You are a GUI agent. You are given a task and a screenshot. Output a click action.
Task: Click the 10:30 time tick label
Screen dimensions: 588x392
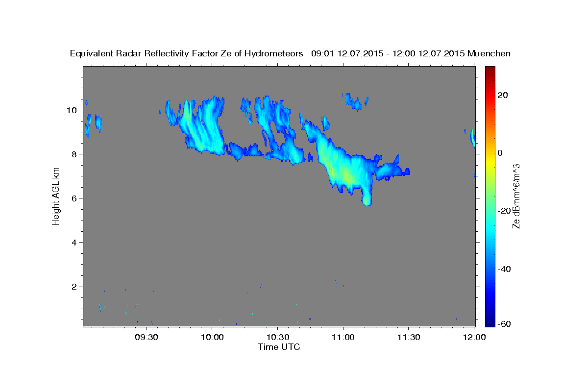277,337
